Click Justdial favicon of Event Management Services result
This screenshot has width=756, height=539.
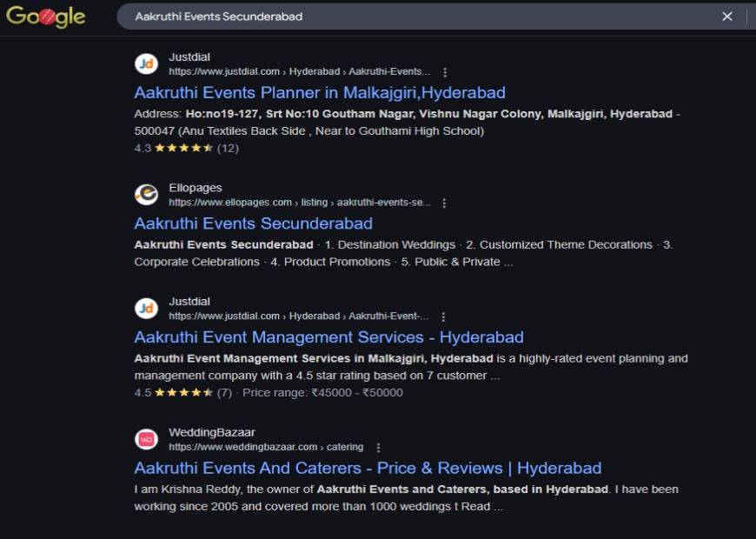[146, 309]
